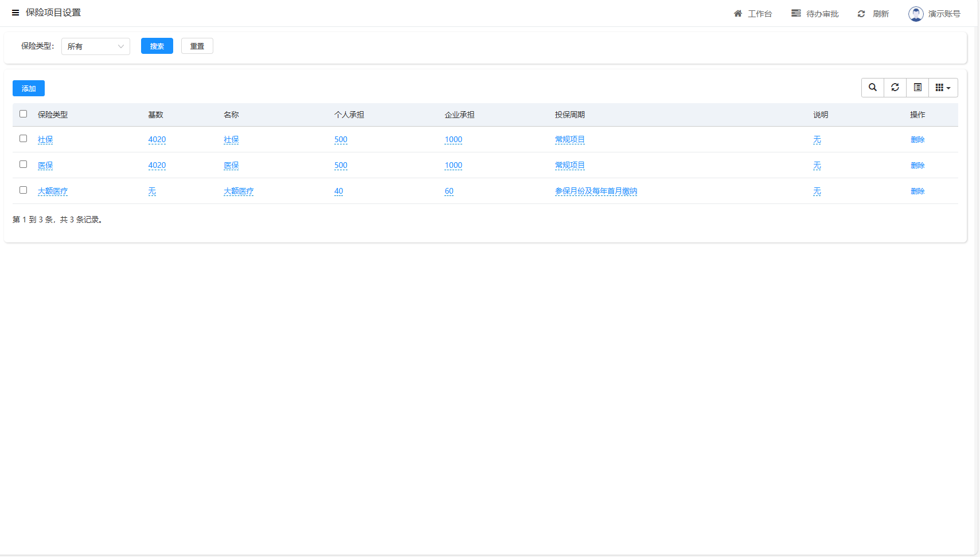Toggle the select-all checkbox in header
Image resolution: width=980 pixels, height=557 pixels.
point(24,114)
